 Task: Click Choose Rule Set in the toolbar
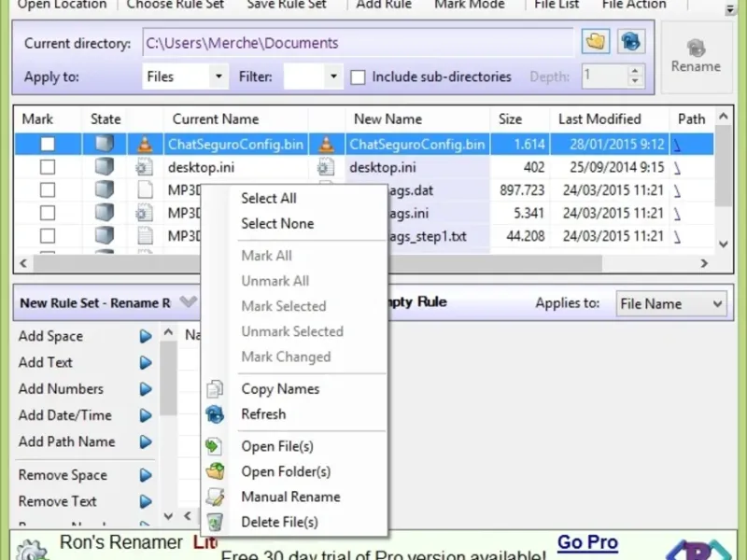[x=175, y=5]
